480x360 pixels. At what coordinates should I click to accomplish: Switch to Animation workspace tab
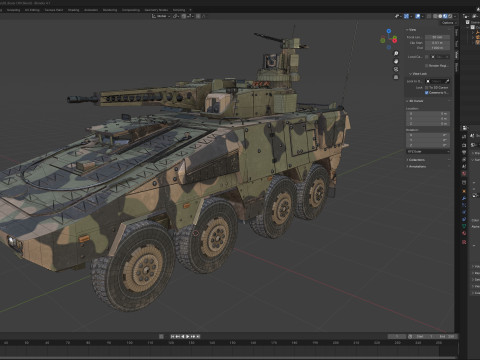pos(91,10)
